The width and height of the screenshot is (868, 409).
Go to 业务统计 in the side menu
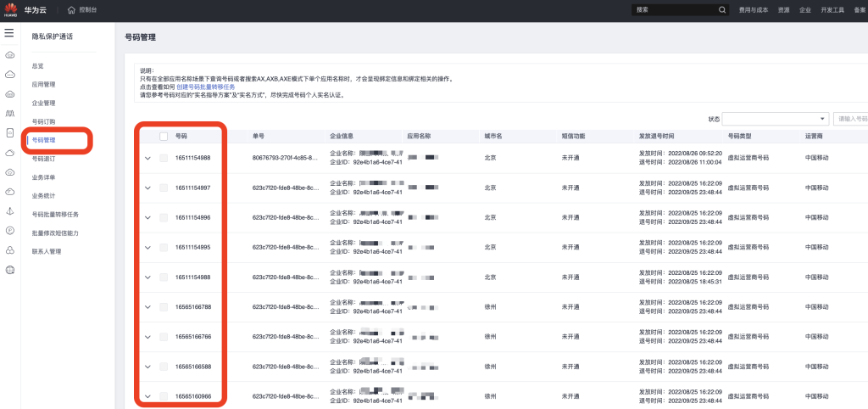(x=43, y=195)
